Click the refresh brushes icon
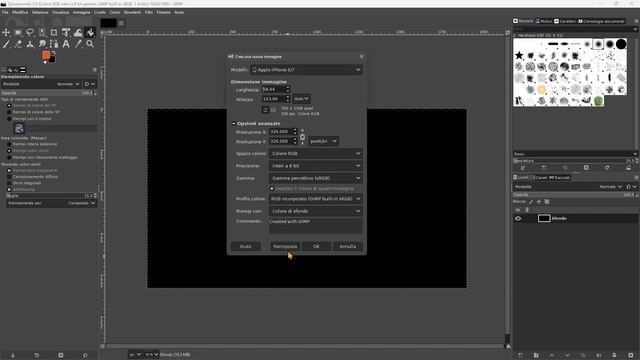The width and height of the screenshot is (640, 360). tap(607, 168)
